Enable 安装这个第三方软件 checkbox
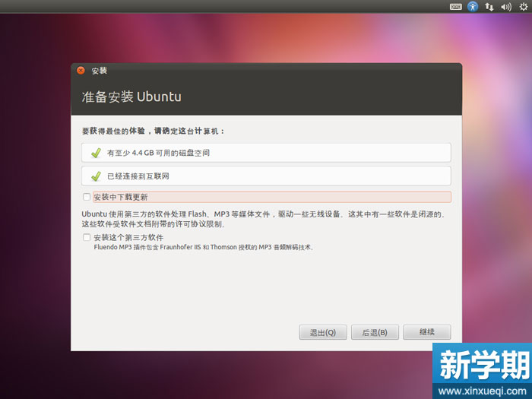This screenshot has height=399, width=532. tap(87, 237)
